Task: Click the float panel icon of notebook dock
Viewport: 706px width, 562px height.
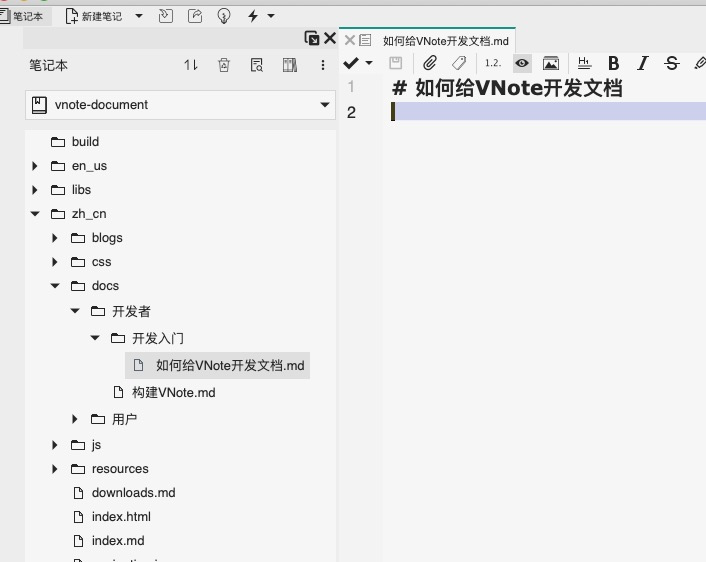Action: [x=312, y=38]
